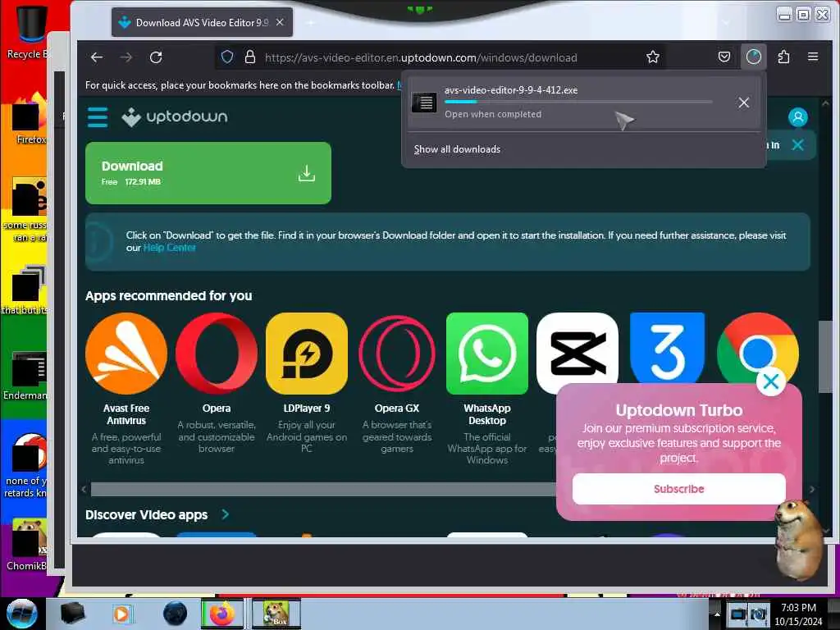Click the download progress bar
Screen dimensions: 840x630
coord(578,102)
